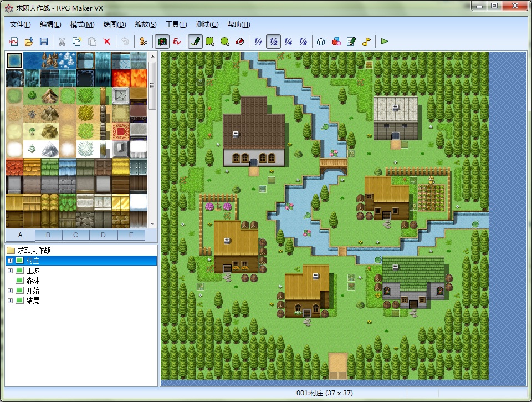The width and height of the screenshot is (532, 402).
Task: Open the script editor icon
Action: 351,42
